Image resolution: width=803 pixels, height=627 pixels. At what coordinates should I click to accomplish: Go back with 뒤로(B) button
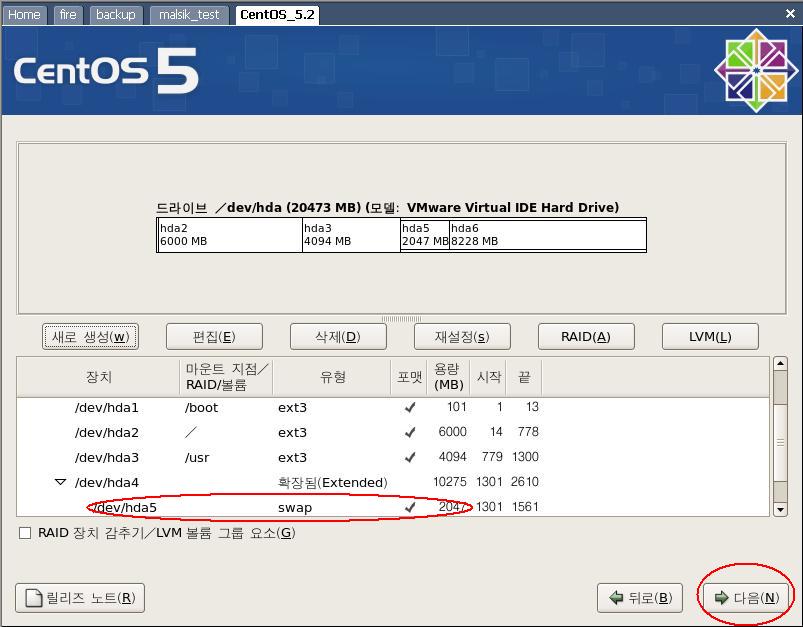(x=640, y=598)
